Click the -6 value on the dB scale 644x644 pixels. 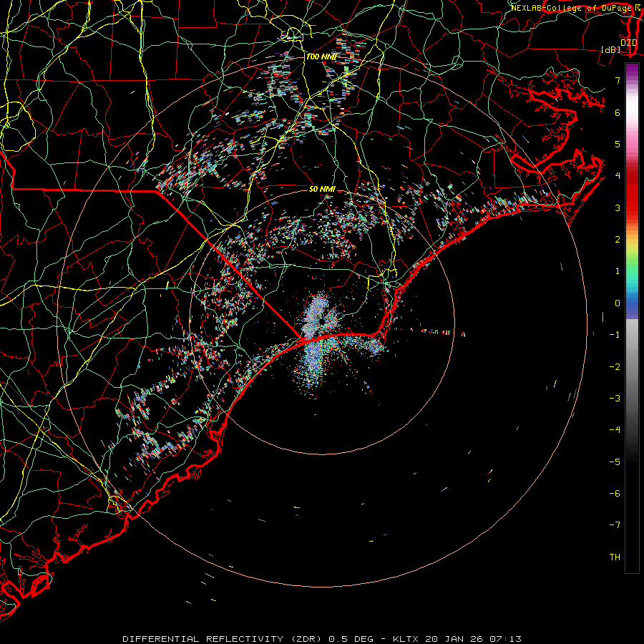615,494
